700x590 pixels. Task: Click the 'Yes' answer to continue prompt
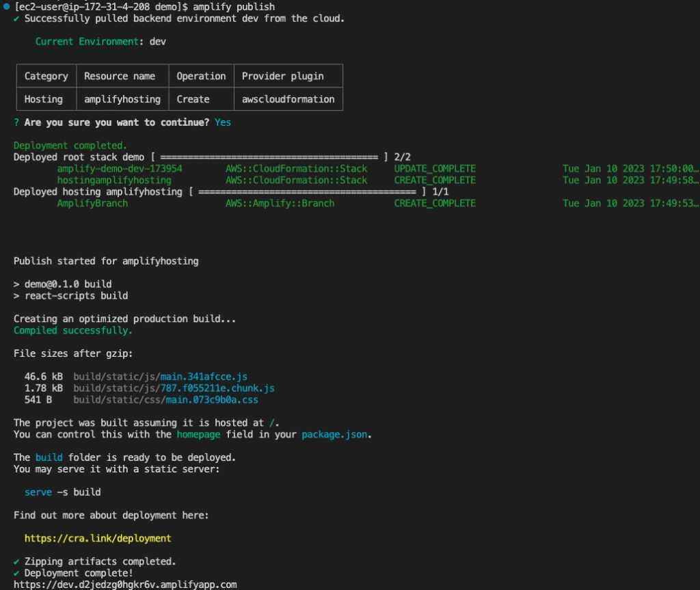pyautogui.click(x=223, y=122)
